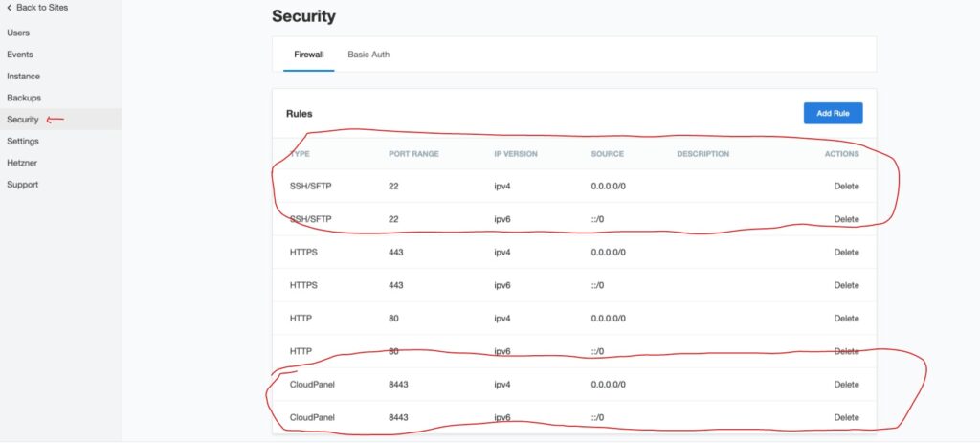980x443 pixels.
Task: Click the Back to Sites chevron arrow
Action: (10, 8)
